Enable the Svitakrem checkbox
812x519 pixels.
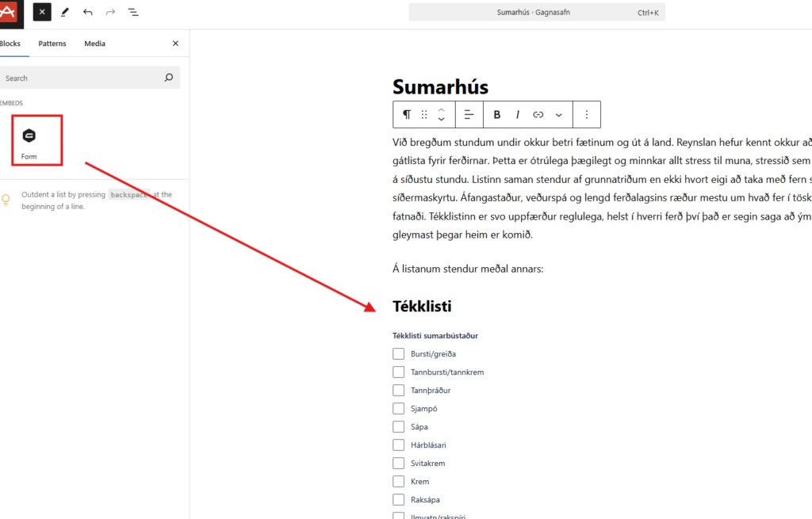click(x=399, y=463)
